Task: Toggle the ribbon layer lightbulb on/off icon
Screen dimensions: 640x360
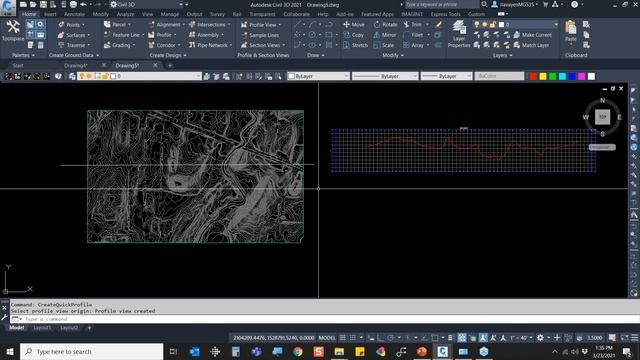Action: (476, 24)
